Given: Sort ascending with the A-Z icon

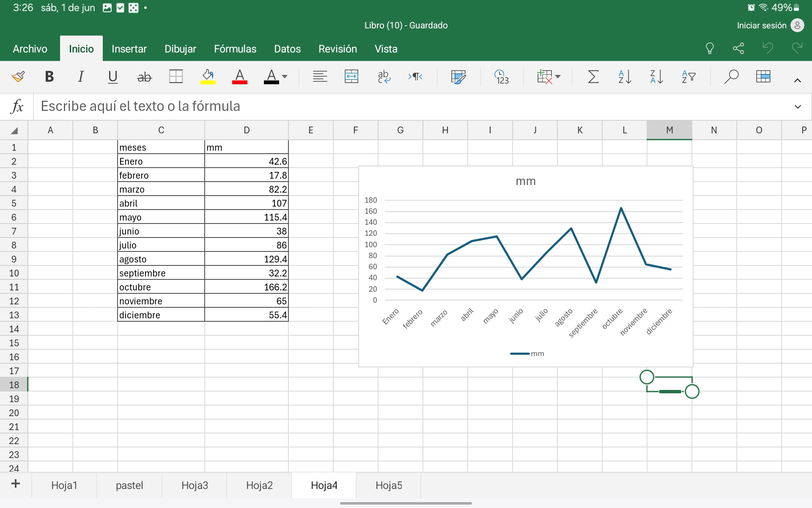Looking at the screenshot, I should click(x=625, y=77).
